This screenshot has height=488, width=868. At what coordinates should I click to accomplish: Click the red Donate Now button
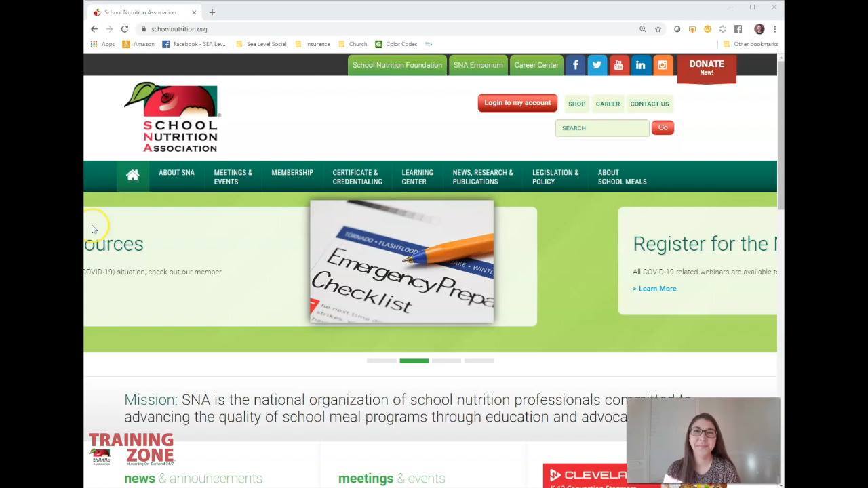click(x=707, y=68)
